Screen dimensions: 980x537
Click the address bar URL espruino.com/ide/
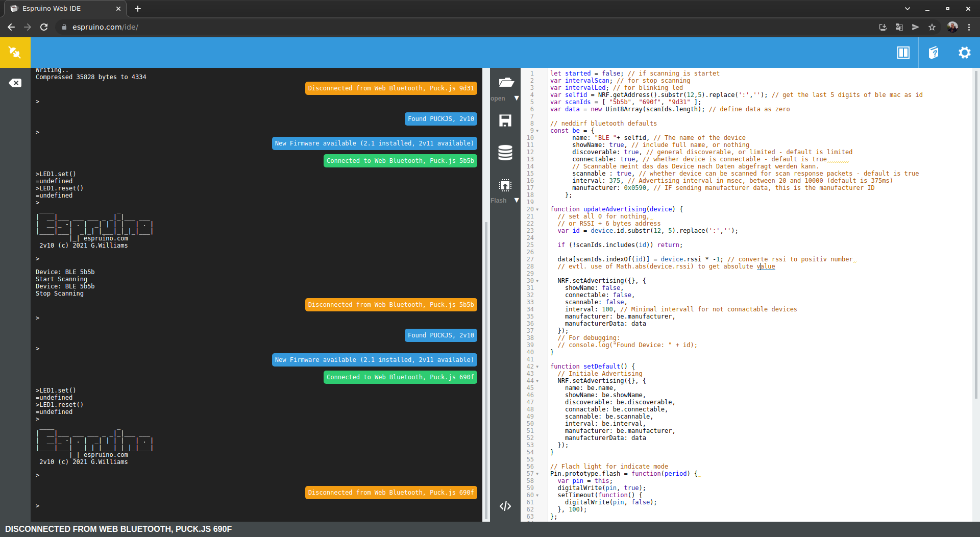coord(105,27)
